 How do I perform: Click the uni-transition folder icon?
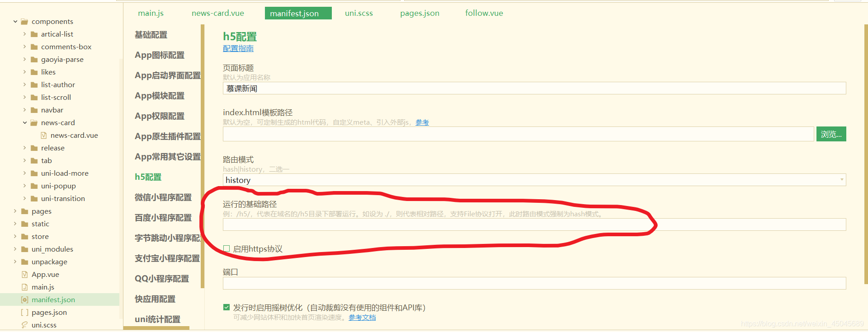[34, 199]
